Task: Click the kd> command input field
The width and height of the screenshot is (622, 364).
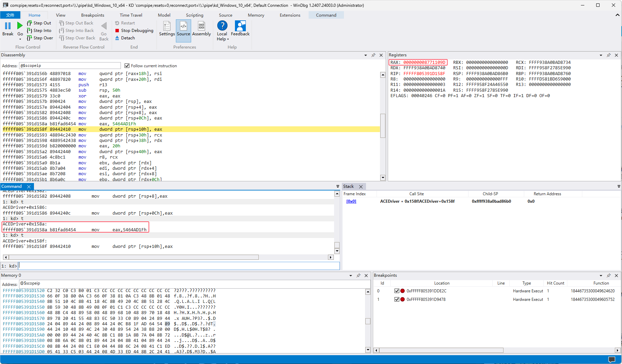Action: pyautogui.click(x=179, y=266)
